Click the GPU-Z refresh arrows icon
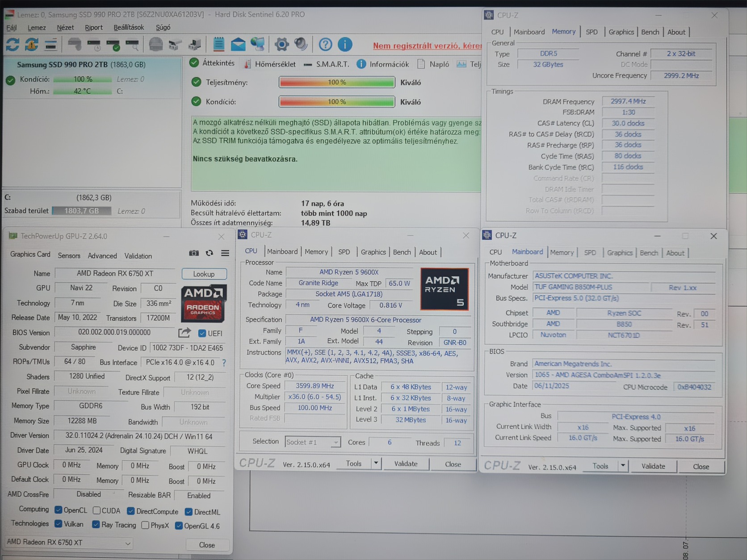Image resolution: width=747 pixels, height=560 pixels. pos(209,253)
